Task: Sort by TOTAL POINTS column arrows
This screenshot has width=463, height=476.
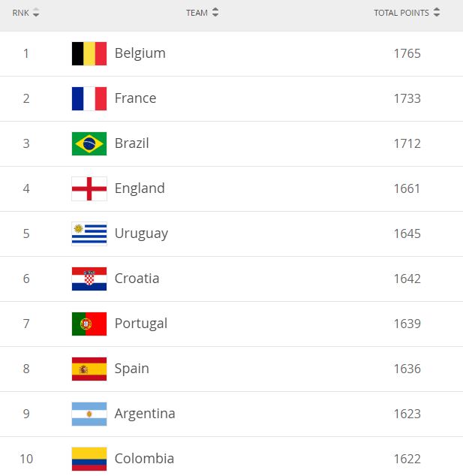Action: point(437,13)
